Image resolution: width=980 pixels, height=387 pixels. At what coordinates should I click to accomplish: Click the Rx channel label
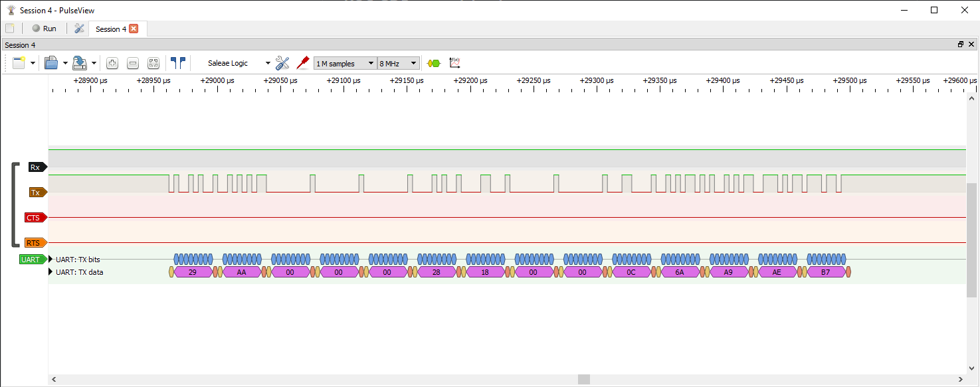click(37, 167)
